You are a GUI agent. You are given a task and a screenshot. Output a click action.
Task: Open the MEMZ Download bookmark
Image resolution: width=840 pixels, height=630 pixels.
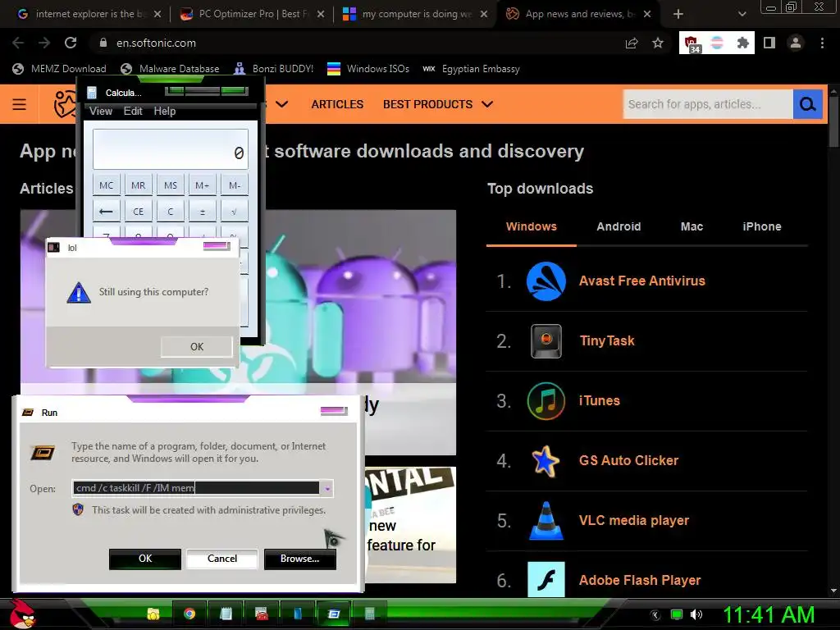tap(59, 69)
